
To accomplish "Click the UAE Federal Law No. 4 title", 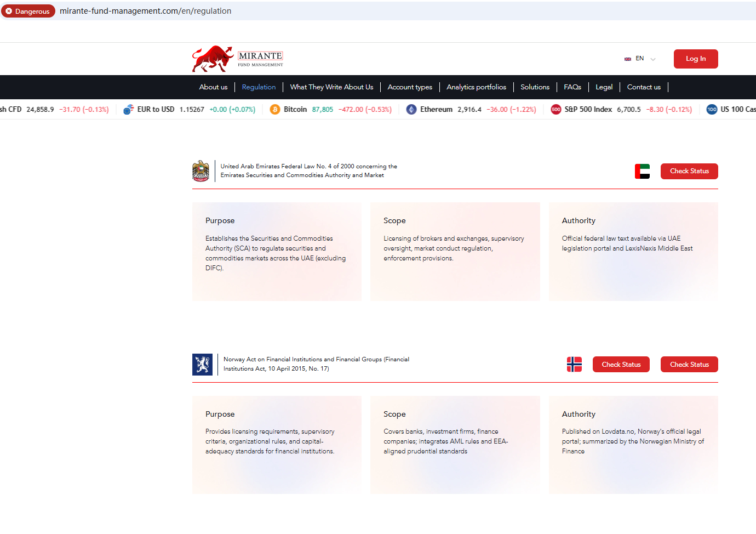I will coord(309,171).
